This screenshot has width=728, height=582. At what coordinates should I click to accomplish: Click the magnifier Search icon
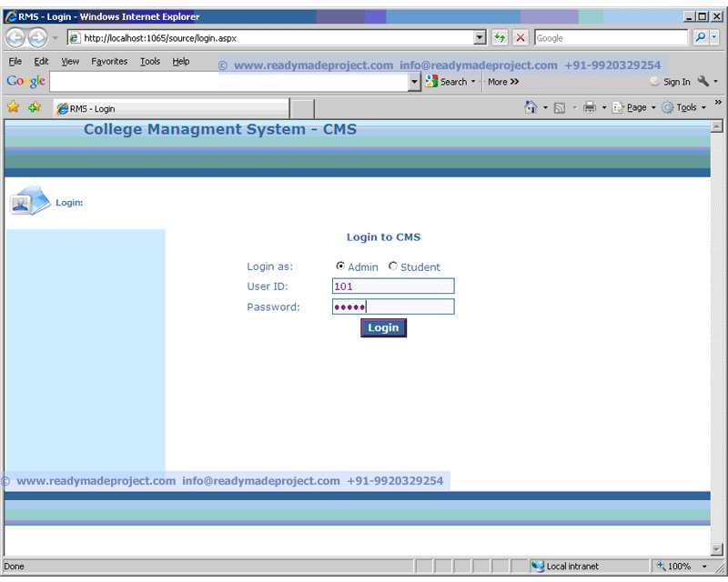[x=700, y=37]
